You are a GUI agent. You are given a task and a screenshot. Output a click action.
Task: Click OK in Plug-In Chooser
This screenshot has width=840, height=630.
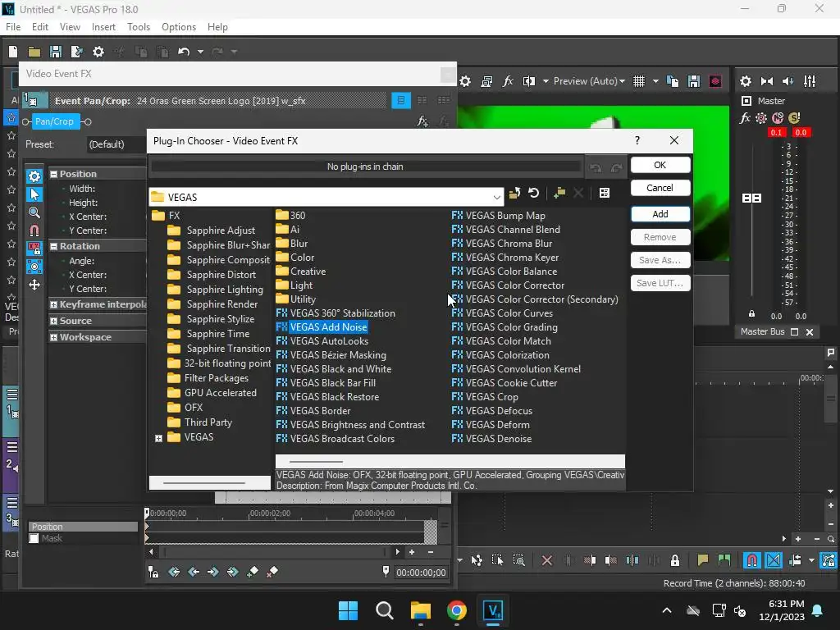click(660, 165)
